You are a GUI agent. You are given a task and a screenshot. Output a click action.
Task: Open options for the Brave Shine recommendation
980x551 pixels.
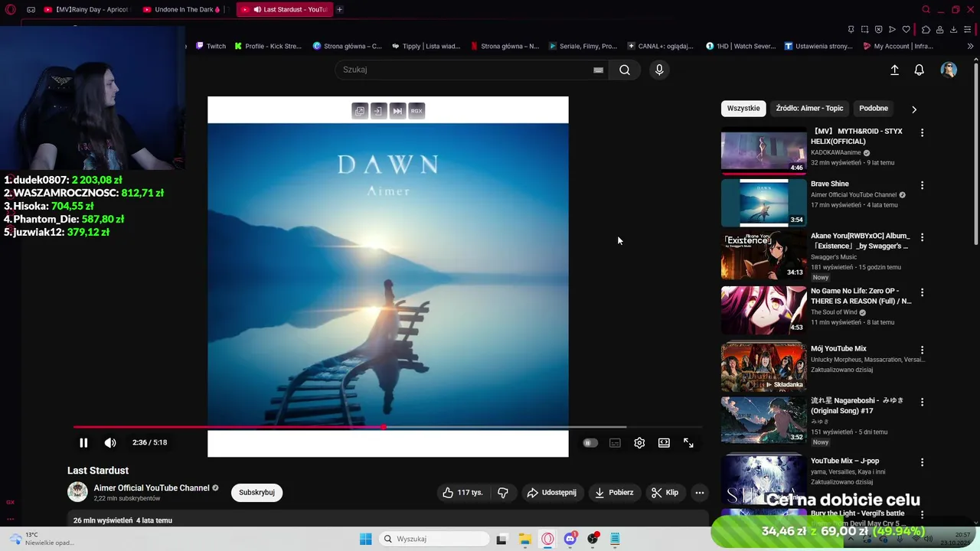pyautogui.click(x=922, y=185)
